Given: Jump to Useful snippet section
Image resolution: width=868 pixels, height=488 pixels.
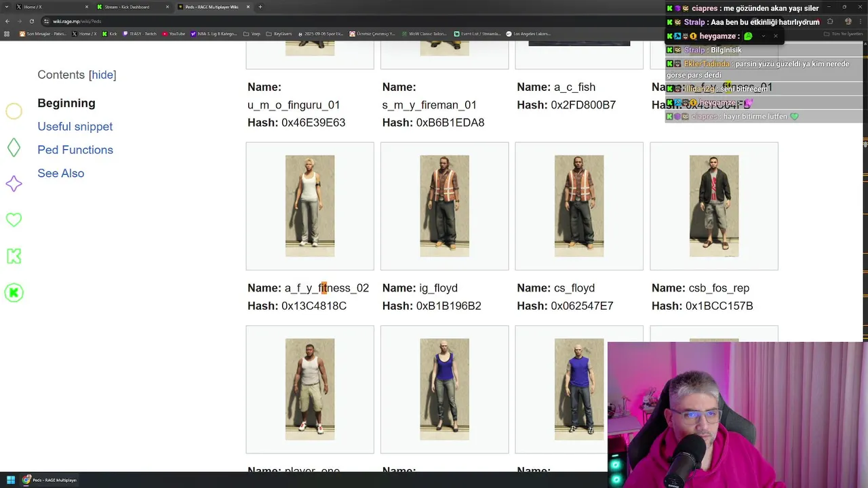Looking at the screenshot, I should point(75,127).
